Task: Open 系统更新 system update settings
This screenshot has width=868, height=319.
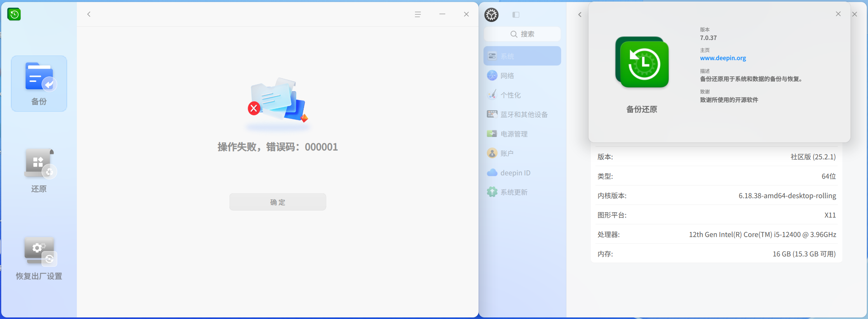Action: point(522,192)
